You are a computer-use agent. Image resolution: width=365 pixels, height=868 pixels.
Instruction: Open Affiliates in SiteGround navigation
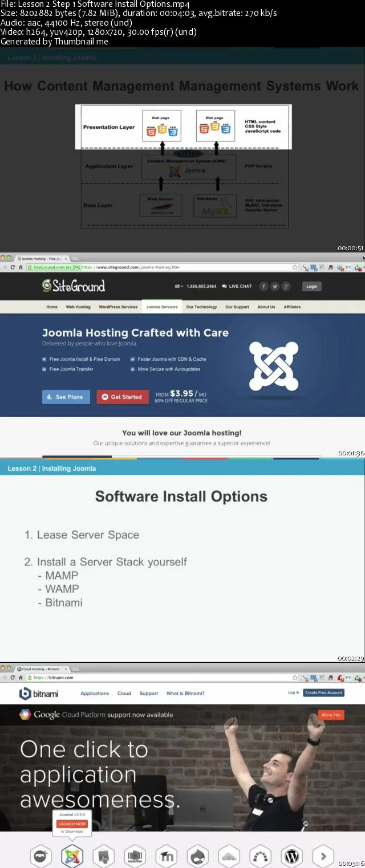(x=292, y=307)
